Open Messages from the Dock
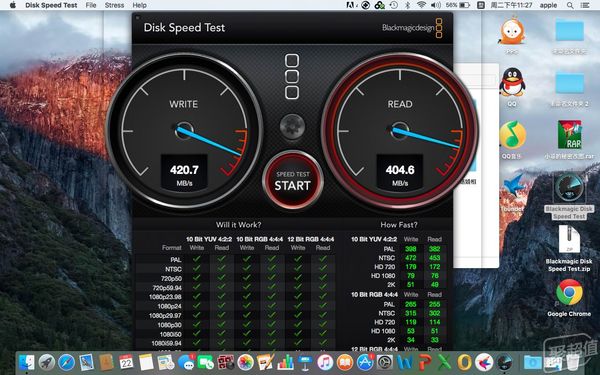The width and height of the screenshot is (600, 375). point(186,362)
